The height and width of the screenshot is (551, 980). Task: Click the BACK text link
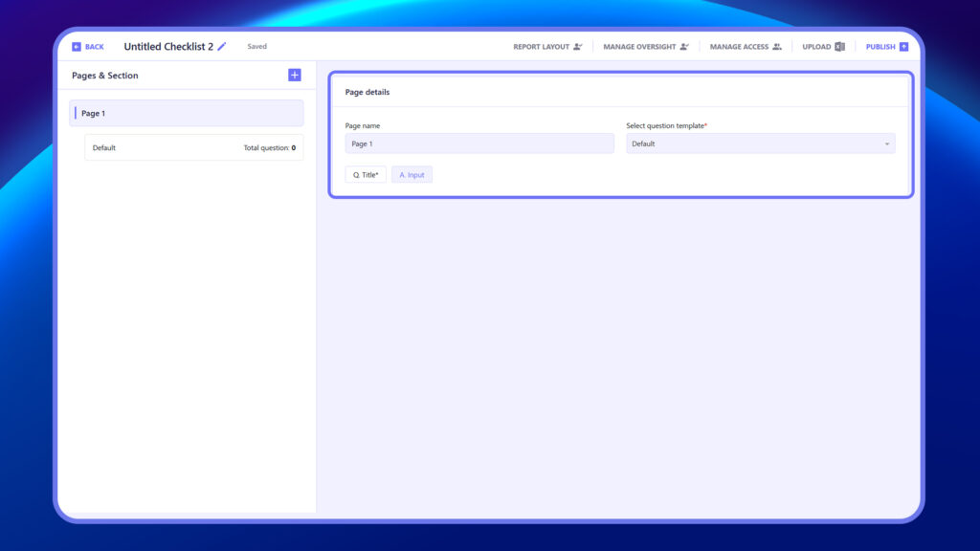pyautogui.click(x=95, y=47)
